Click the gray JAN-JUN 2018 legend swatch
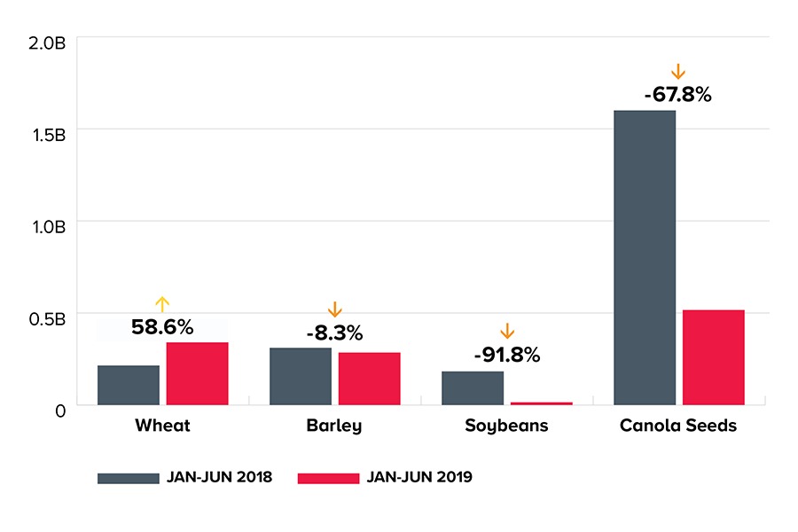The height and width of the screenshot is (532, 798). [x=126, y=478]
